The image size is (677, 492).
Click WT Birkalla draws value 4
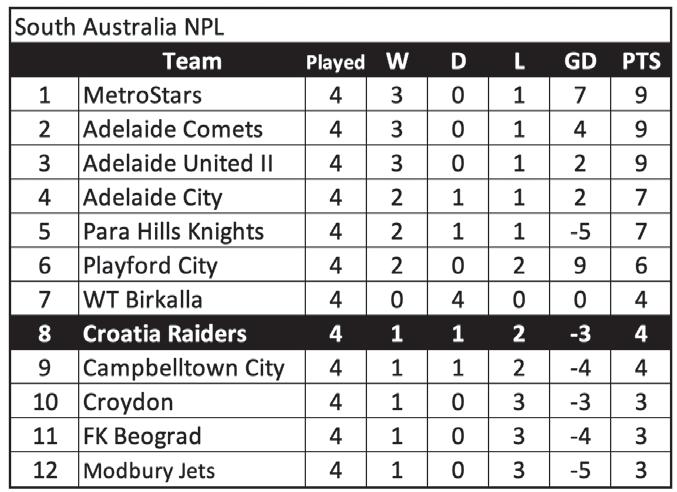458,300
